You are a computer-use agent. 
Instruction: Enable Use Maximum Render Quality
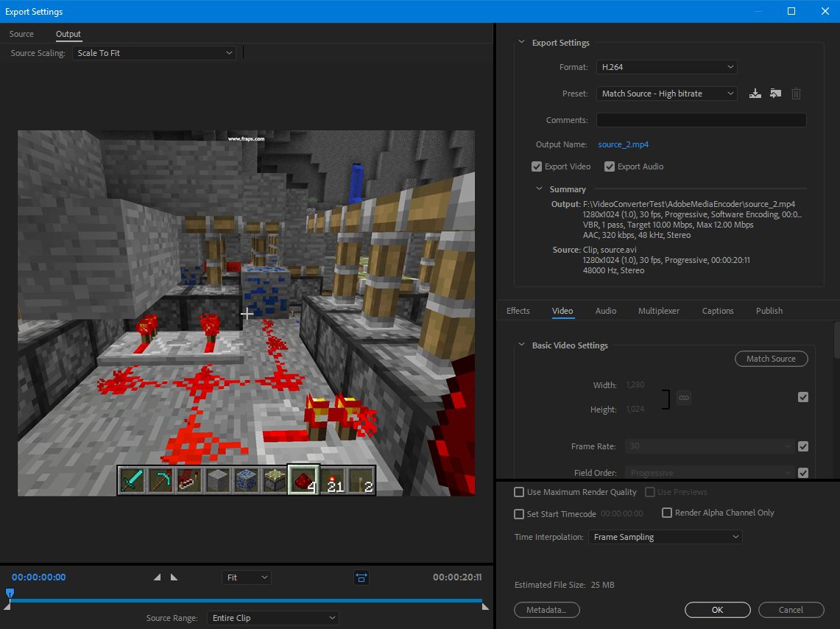[x=518, y=492]
